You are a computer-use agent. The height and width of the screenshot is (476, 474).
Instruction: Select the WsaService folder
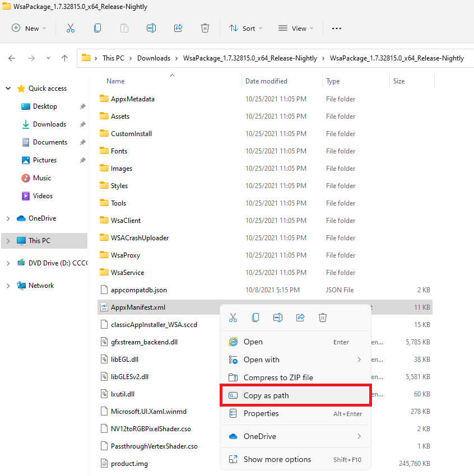127,272
